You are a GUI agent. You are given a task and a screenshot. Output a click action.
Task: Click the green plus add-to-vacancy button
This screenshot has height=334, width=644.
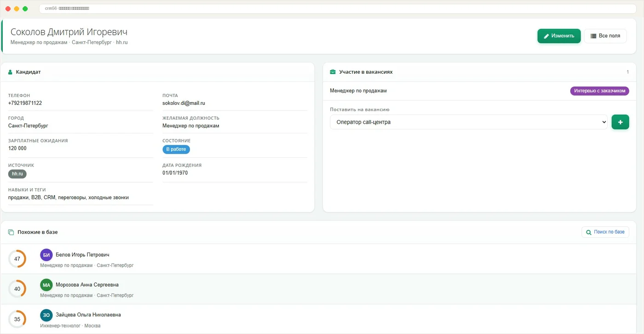tap(620, 122)
